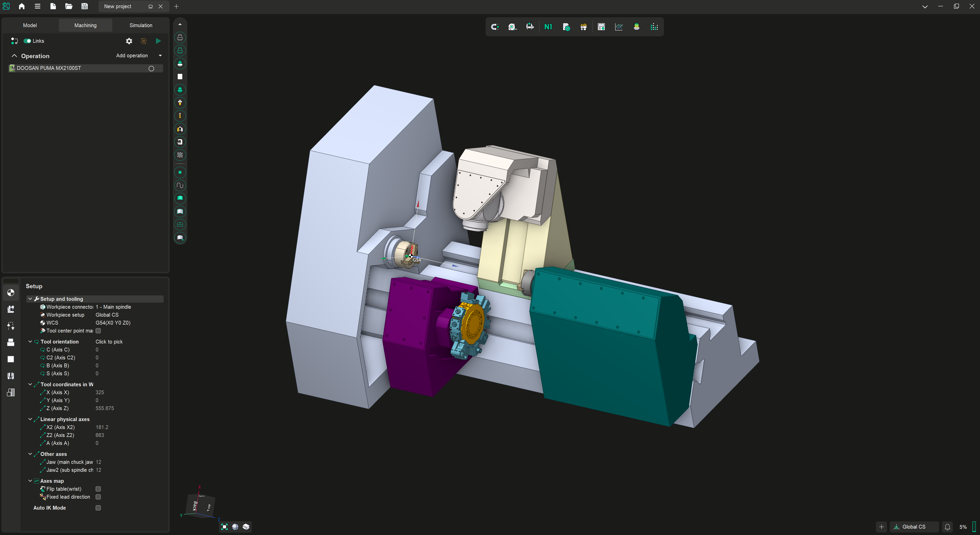Open the graph chart icon
The image size is (980, 535).
pyautogui.click(x=618, y=27)
